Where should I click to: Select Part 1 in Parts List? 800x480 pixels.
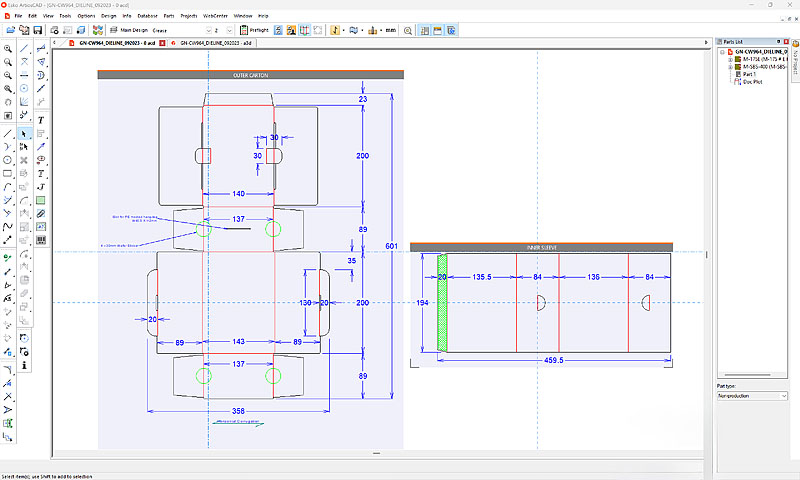click(x=749, y=74)
